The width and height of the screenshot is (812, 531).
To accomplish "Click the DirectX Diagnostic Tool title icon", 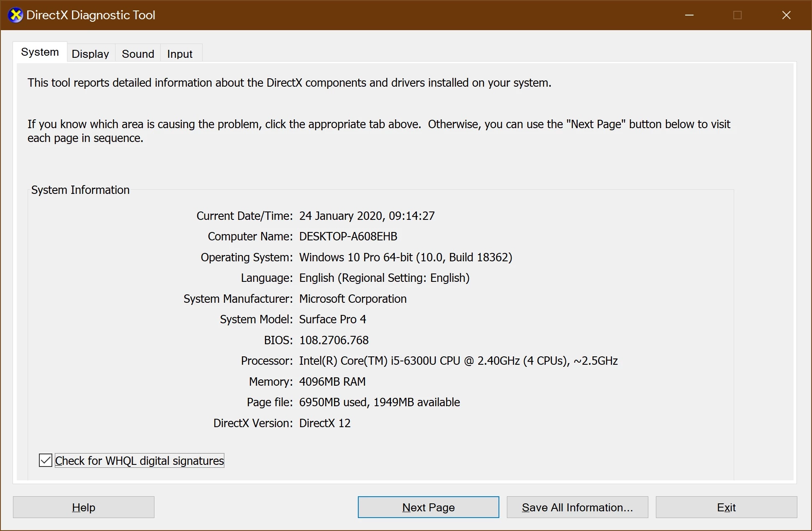I will coord(15,15).
